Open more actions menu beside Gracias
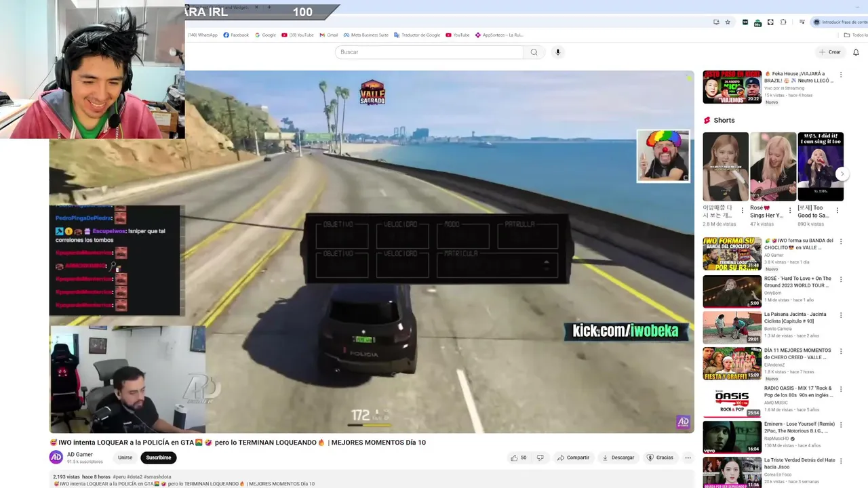Screen dimensions: 868x488 (x=688, y=457)
